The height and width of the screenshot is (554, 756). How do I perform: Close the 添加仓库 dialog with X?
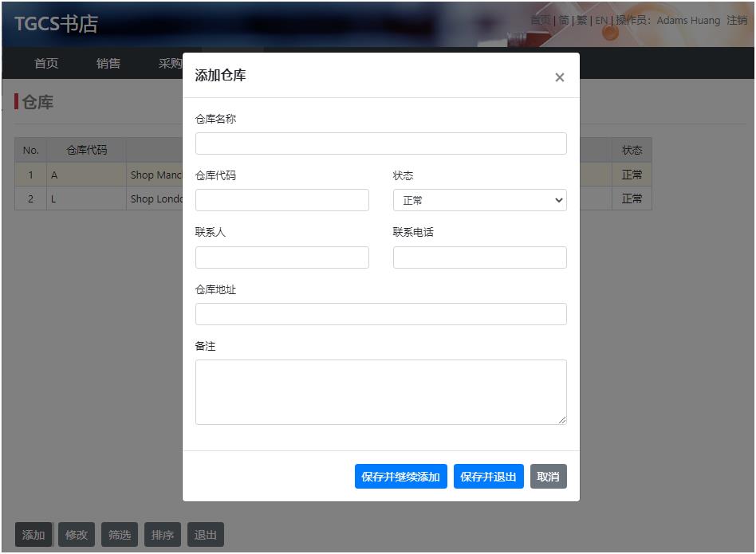pyautogui.click(x=559, y=77)
